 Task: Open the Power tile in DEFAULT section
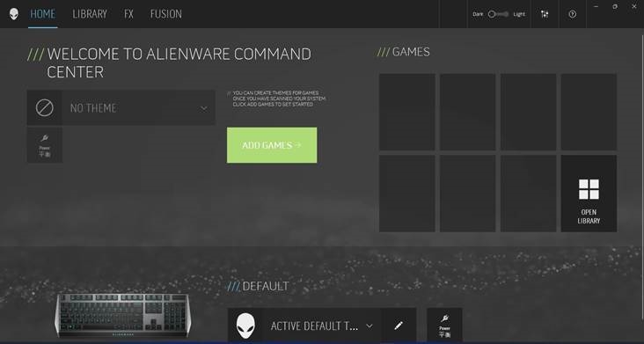pyautogui.click(x=444, y=326)
